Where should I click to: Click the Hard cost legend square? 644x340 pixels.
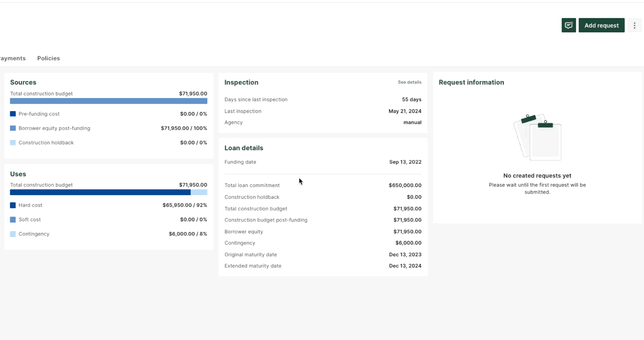pos(13,205)
